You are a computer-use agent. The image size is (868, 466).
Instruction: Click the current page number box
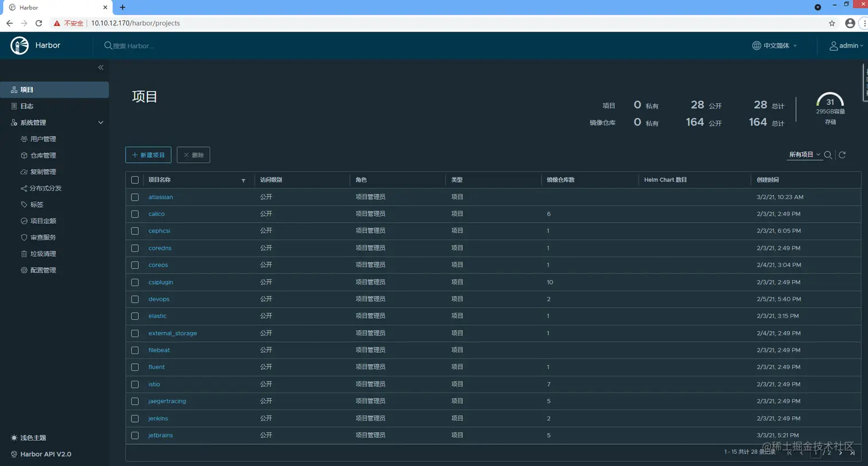click(816, 453)
